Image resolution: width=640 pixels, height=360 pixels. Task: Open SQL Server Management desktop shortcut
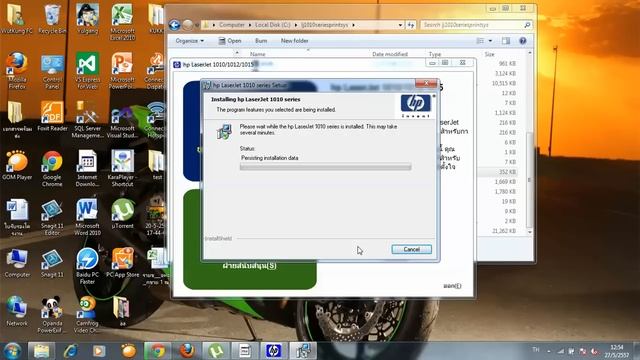point(87,119)
